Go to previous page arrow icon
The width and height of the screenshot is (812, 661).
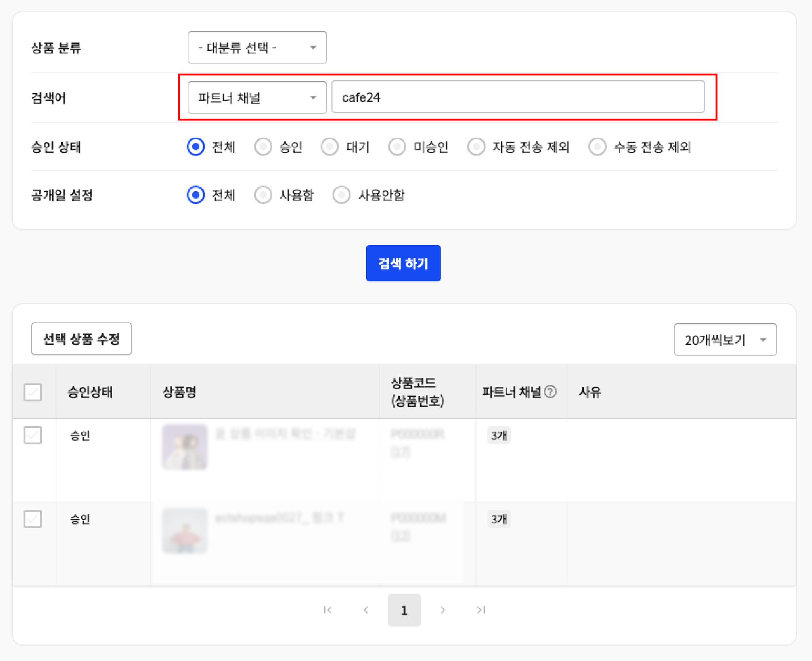[x=366, y=610]
